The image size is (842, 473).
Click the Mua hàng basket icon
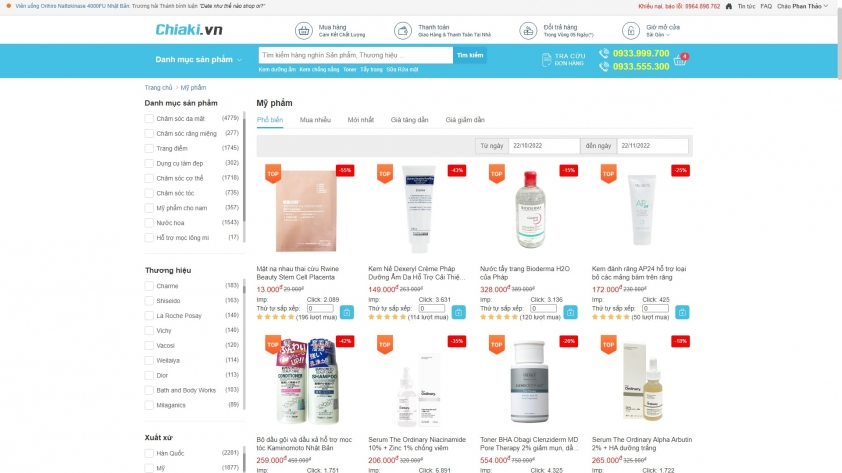tap(303, 31)
